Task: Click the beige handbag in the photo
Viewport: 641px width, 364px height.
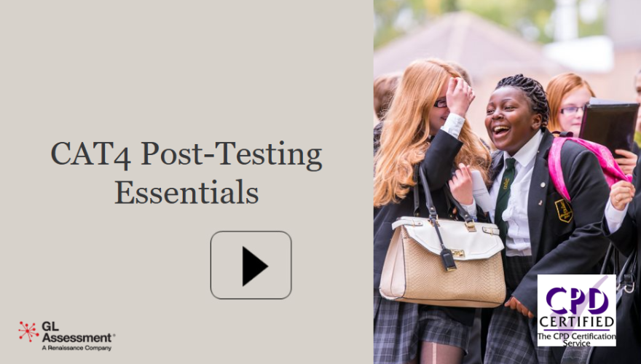Action: pos(443,260)
